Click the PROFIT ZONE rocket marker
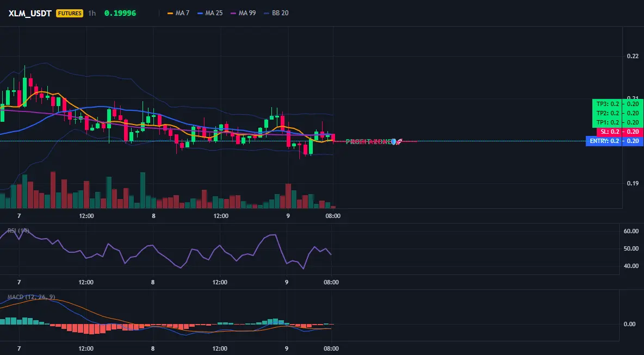This screenshot has width=644, height=355. pos(373,141)
